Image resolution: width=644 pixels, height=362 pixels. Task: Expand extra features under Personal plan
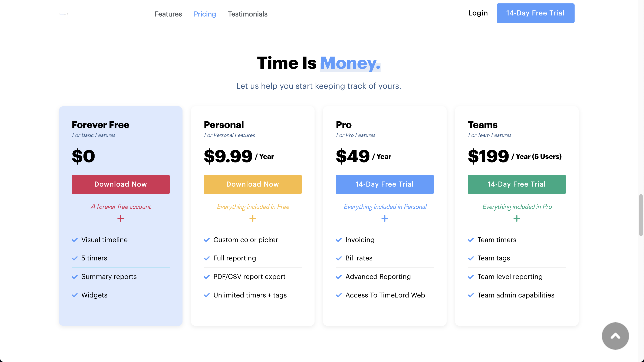coord(253,218)
